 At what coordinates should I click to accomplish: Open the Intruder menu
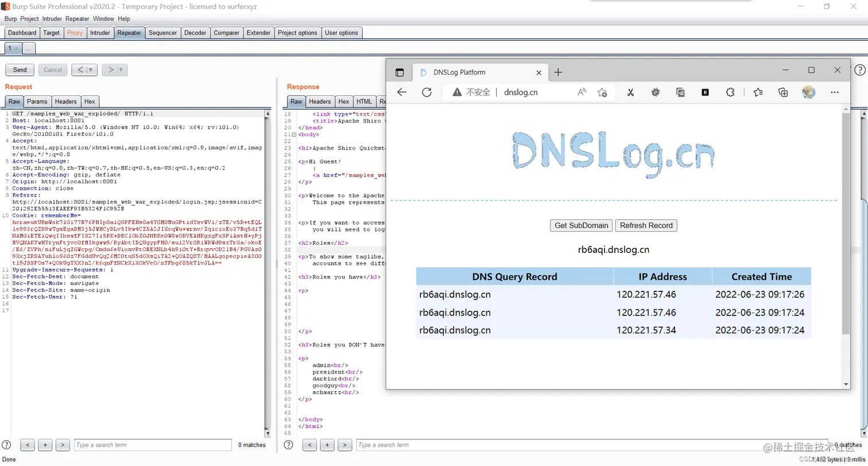(x=52, y=19)
